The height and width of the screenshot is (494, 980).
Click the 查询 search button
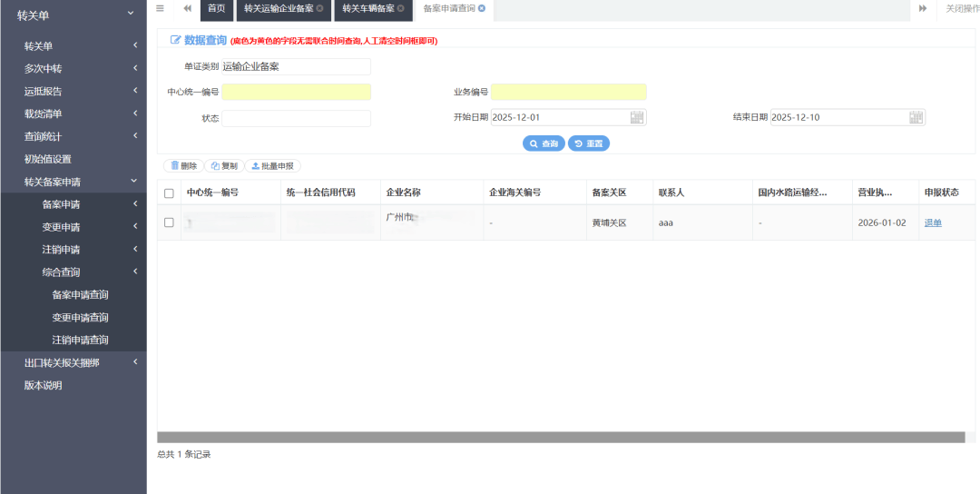tap(544, 143)
